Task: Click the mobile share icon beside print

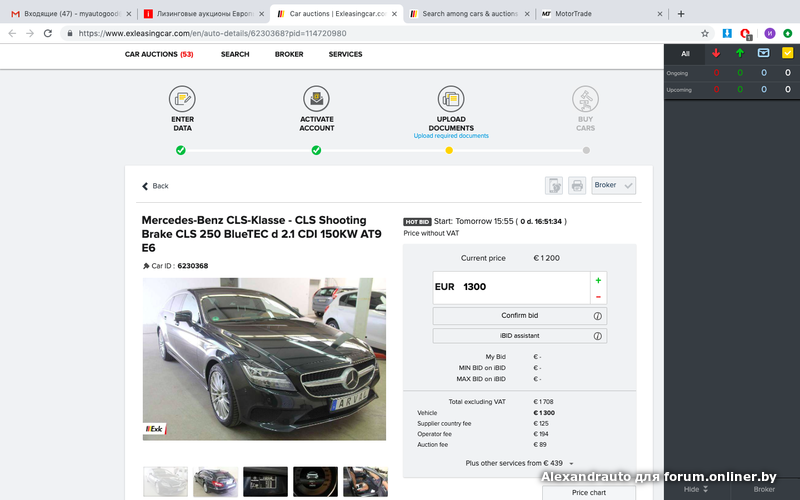Action: [x=554, y=185]
